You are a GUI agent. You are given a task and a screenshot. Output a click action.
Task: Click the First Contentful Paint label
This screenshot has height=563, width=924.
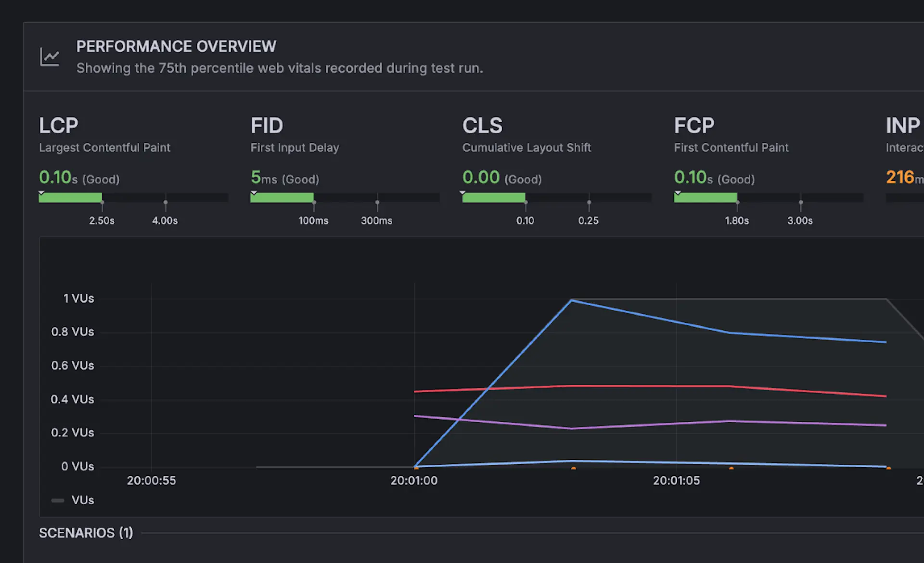coord(731,148)
